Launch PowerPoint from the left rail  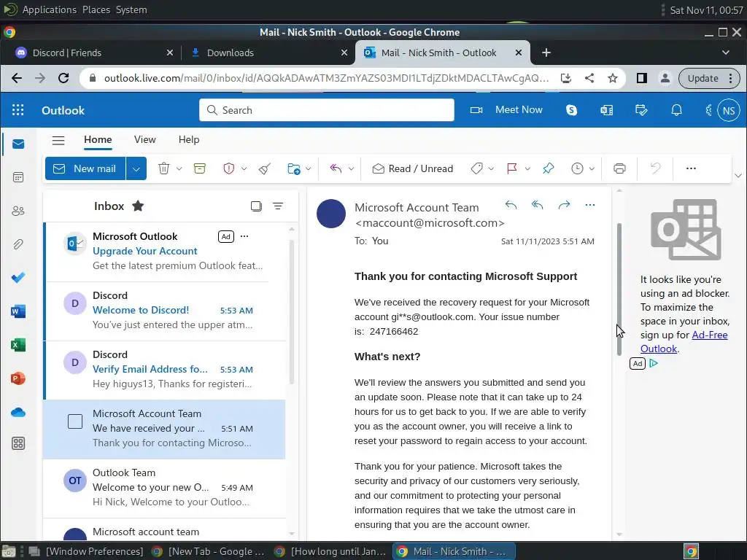tap(18, 378)
